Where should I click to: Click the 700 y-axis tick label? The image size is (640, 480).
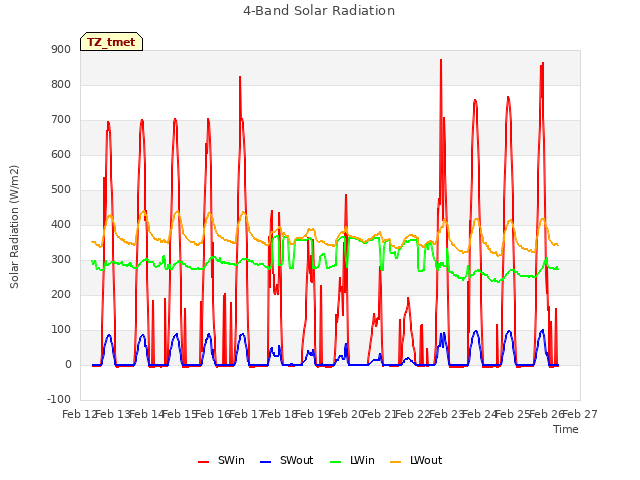tap(61, 120)
